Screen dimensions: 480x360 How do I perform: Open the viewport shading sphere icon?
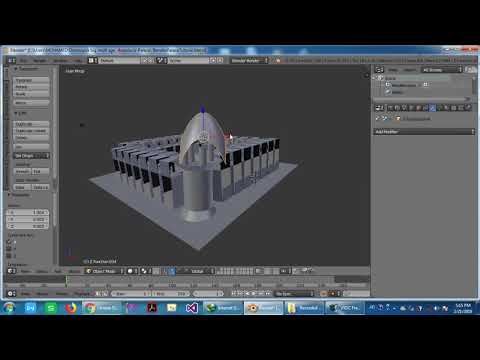pos(131,271)
